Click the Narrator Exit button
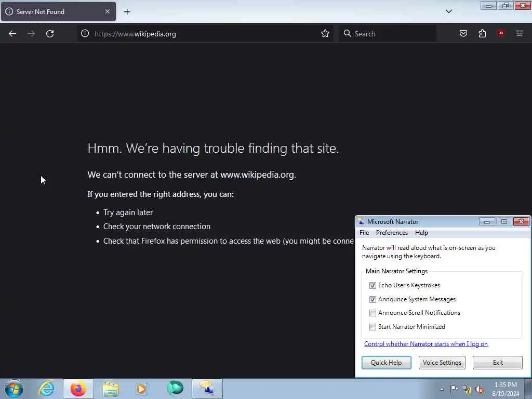 [497, 362]
